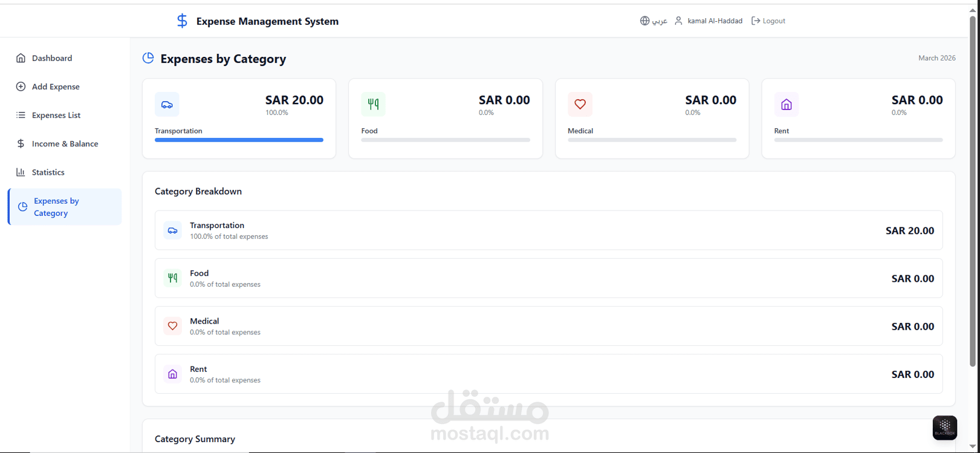
Task: Click the car icon in Transportation card
Action: [x=167, y=104]
